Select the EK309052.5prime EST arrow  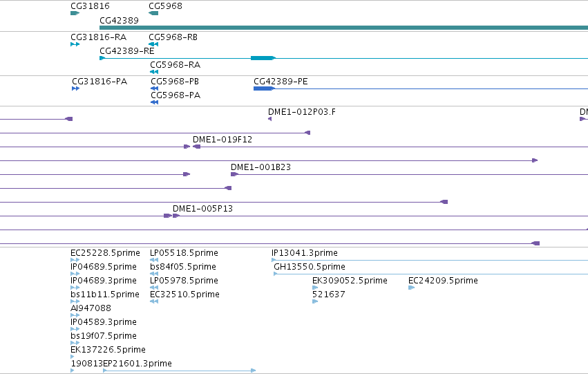[x=315, y=288]
